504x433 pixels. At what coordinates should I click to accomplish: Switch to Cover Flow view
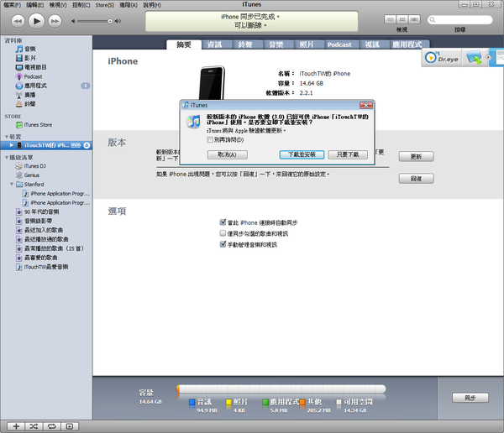[414, 19]
